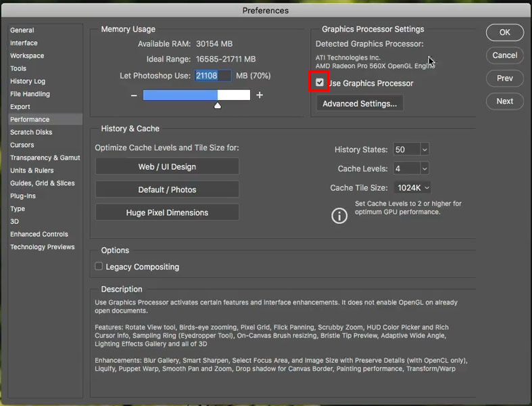Open Workspace preferences category

point(27,55)
